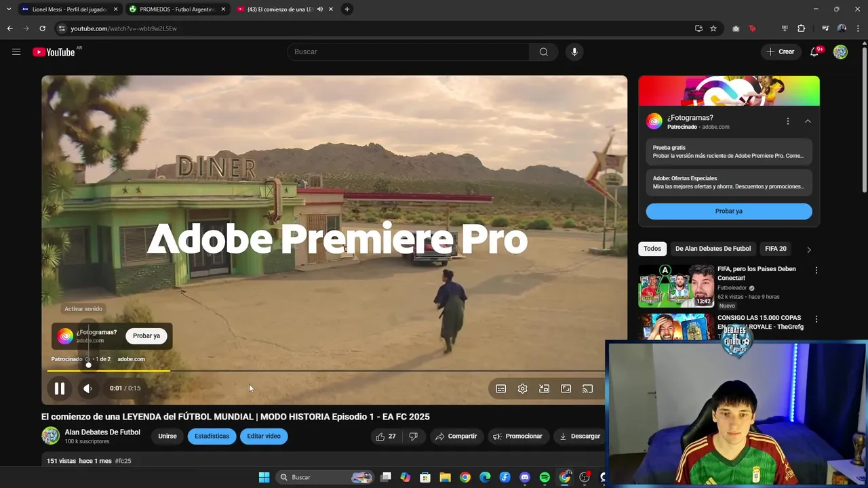This screenshot has height=488, width=868.
Task: Open Alan Debates De Futbol channel avatar
Action: click(51, 436)
